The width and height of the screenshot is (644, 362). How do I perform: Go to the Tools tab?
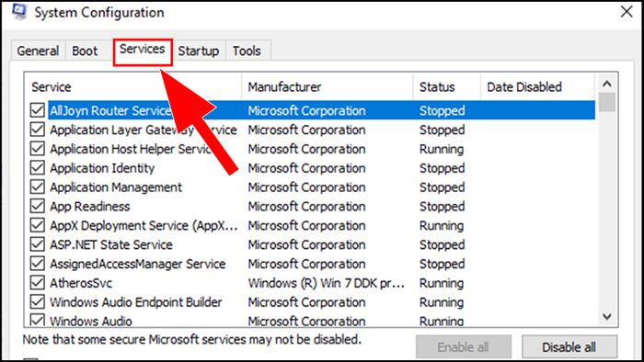[x=247, y=51]
